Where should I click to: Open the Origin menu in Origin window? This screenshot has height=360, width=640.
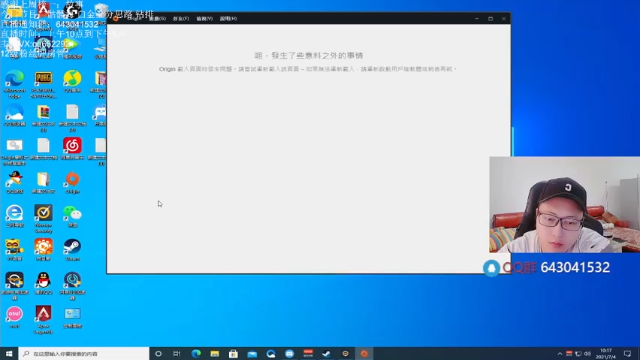[135, 18]
